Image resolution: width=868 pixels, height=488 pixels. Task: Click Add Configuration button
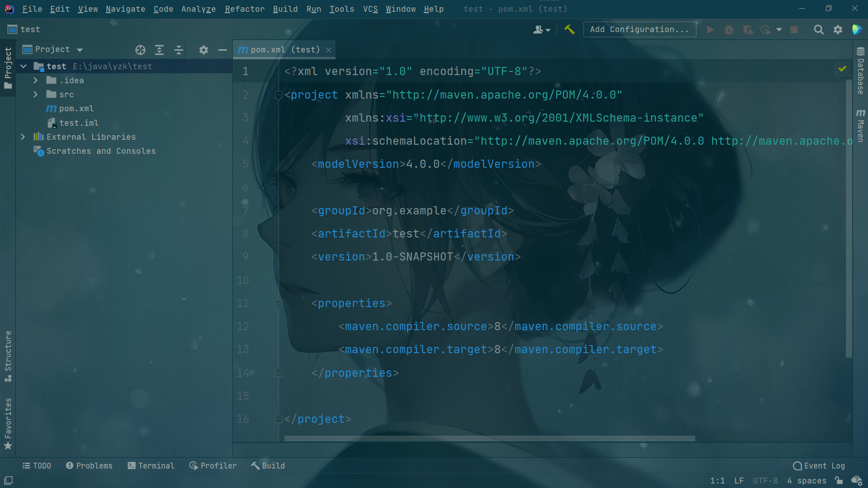pos(639,30)
